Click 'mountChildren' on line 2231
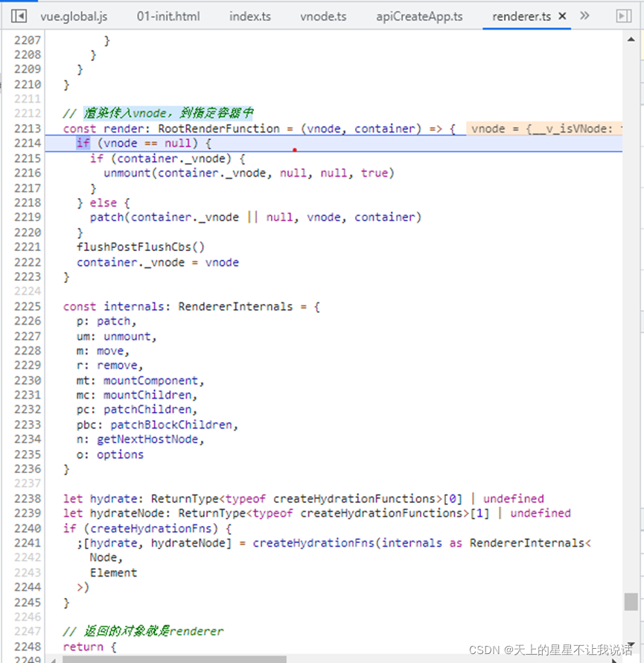Viewport: 644px width, 663px height. 147,395
